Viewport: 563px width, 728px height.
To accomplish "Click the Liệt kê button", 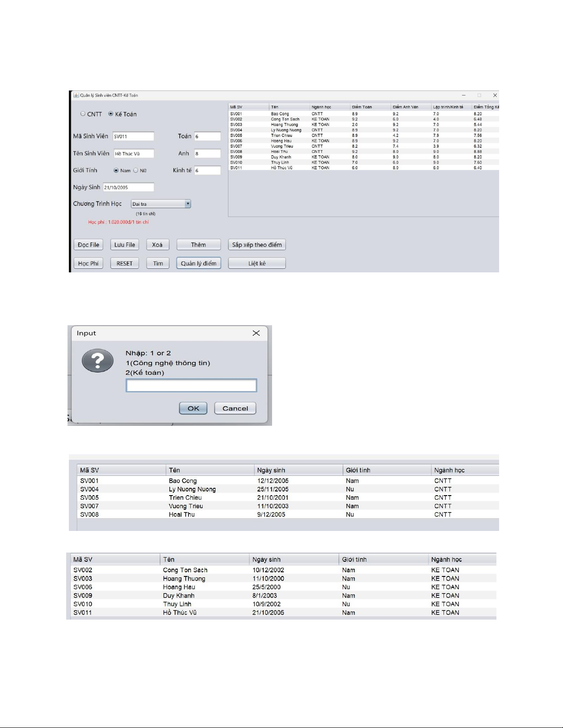I will click(256, 263).
